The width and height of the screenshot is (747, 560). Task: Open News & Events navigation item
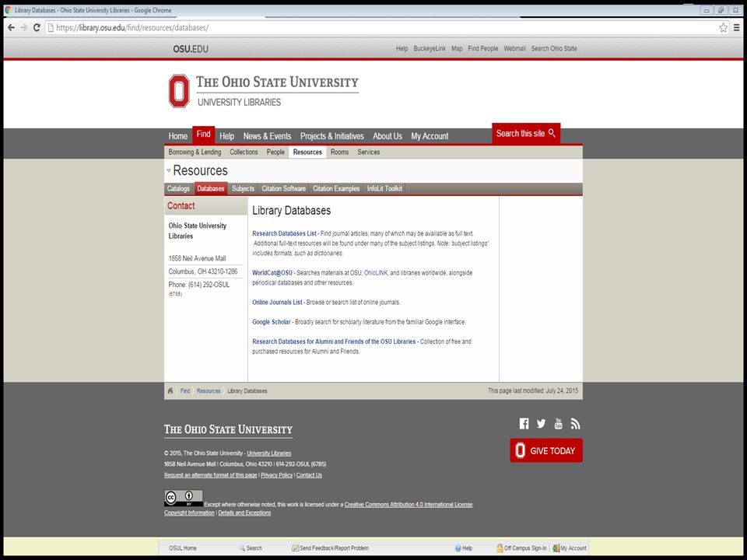(x=267, y=136)
